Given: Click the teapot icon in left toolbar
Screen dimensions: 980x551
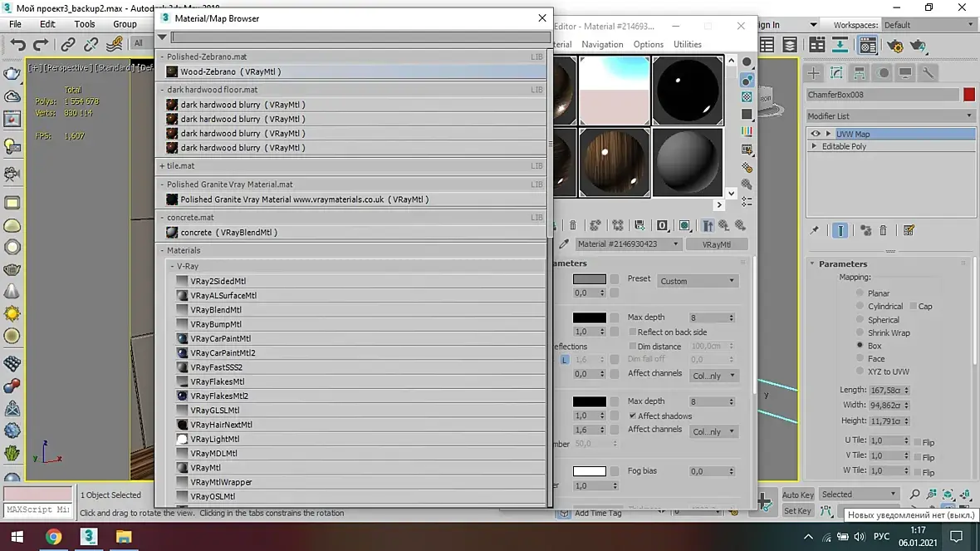Looking at the screenshot, I should (12, 73).
